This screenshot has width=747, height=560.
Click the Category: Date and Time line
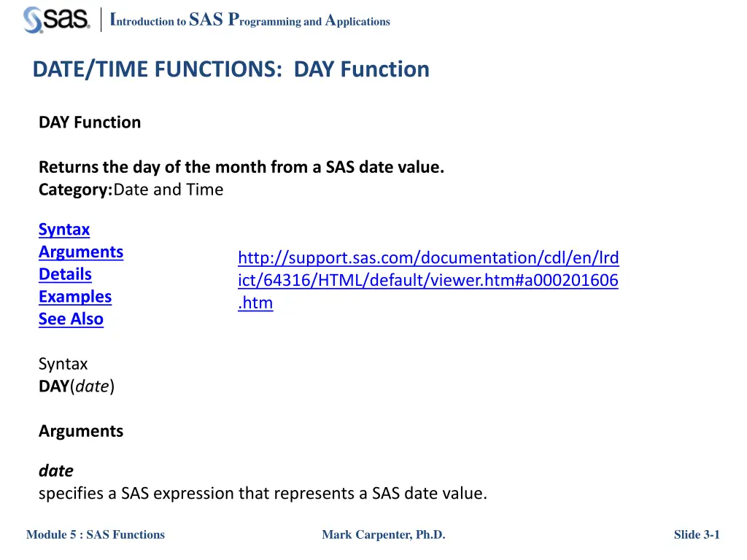point(131,190)
